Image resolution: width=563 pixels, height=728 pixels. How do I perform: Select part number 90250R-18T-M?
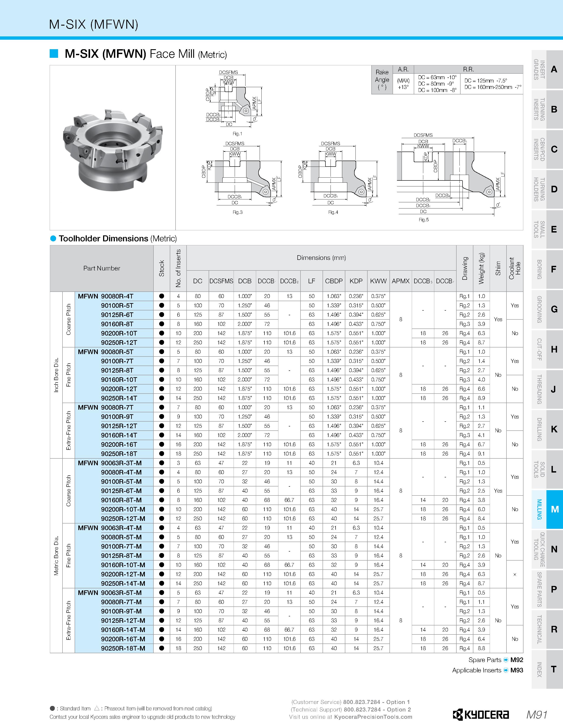[x=123, y=648]
